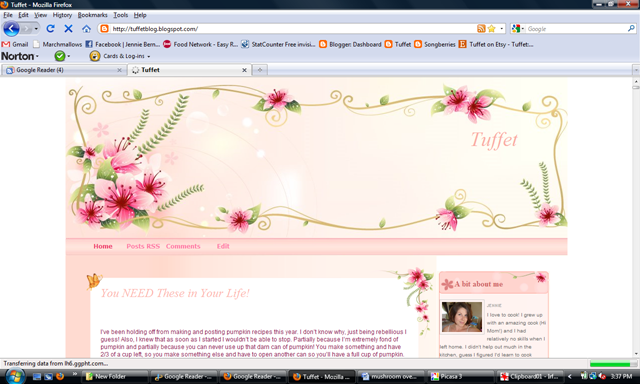Subscribe using the orange RSS feed icon
This screenshot has height=384, width=640.
point(481,29)
